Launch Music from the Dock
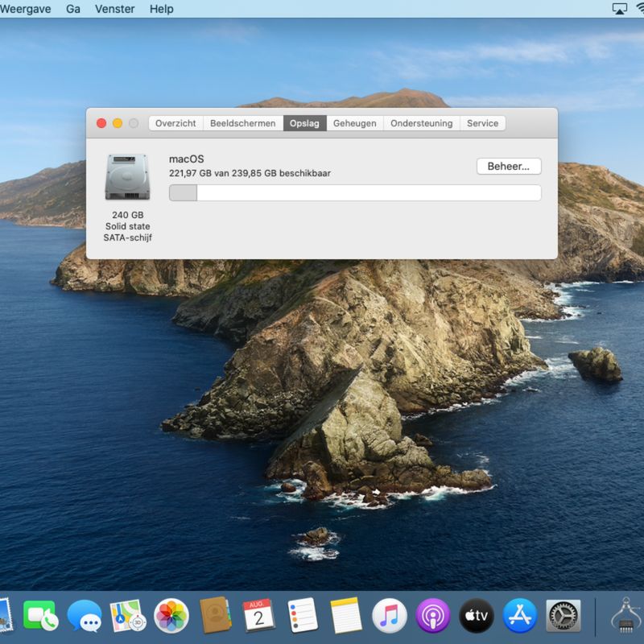This screenshot has height=644, width=644. (x=390, y=616)
